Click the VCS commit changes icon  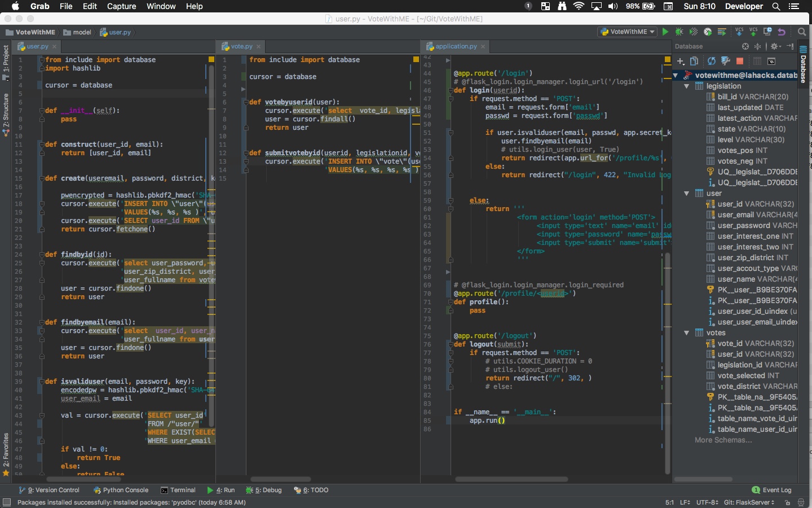(x=753, y=32)
